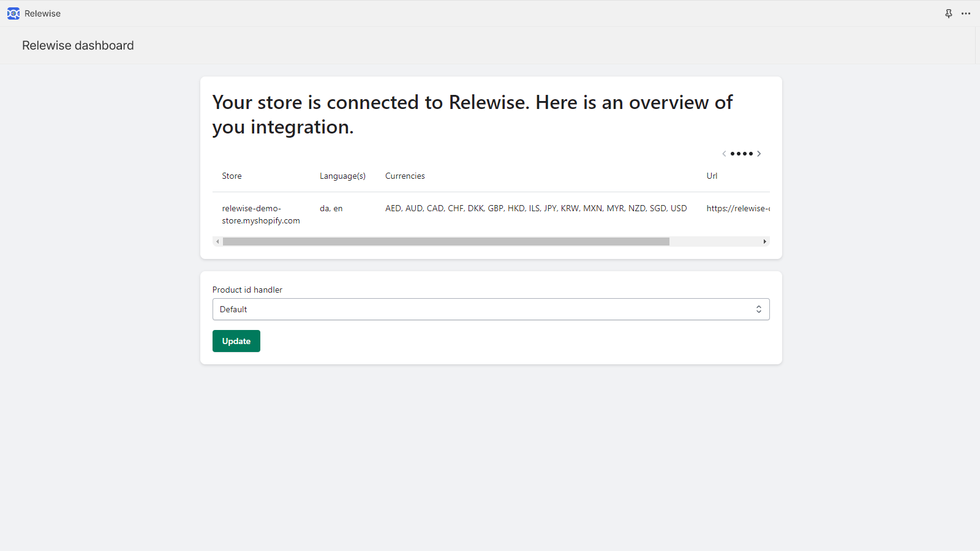Pin the Relewise app in the top bar
Screen dimensions: 980x551
(x=949, y=13)
